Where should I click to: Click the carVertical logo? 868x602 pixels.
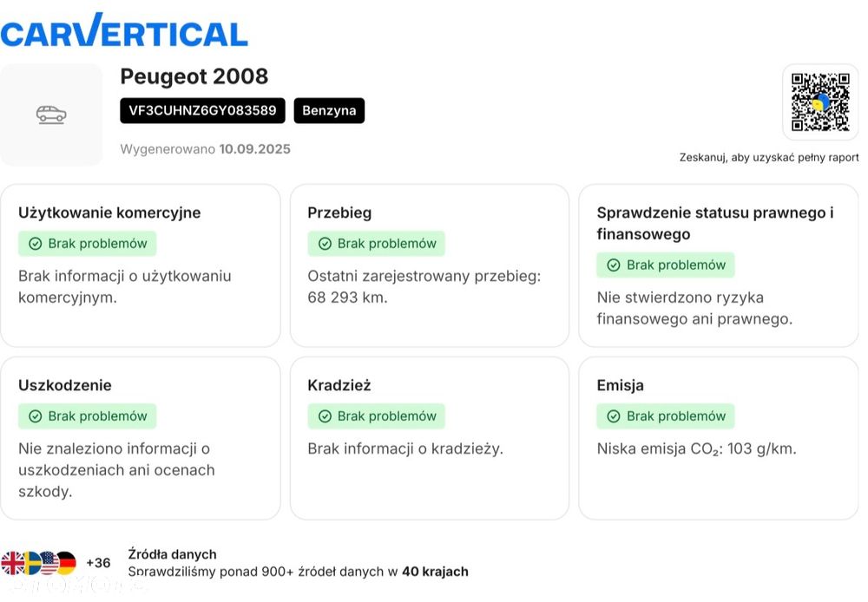pos(124,31)
